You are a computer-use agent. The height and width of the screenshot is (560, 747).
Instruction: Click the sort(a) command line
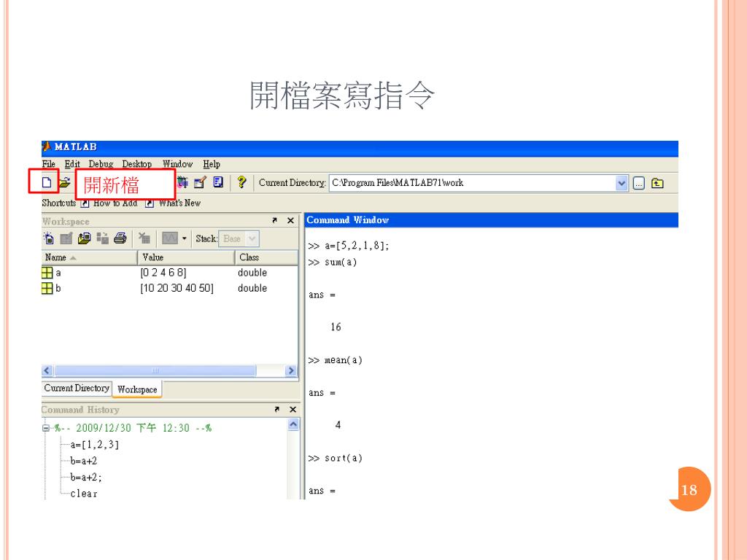point(343,458)
